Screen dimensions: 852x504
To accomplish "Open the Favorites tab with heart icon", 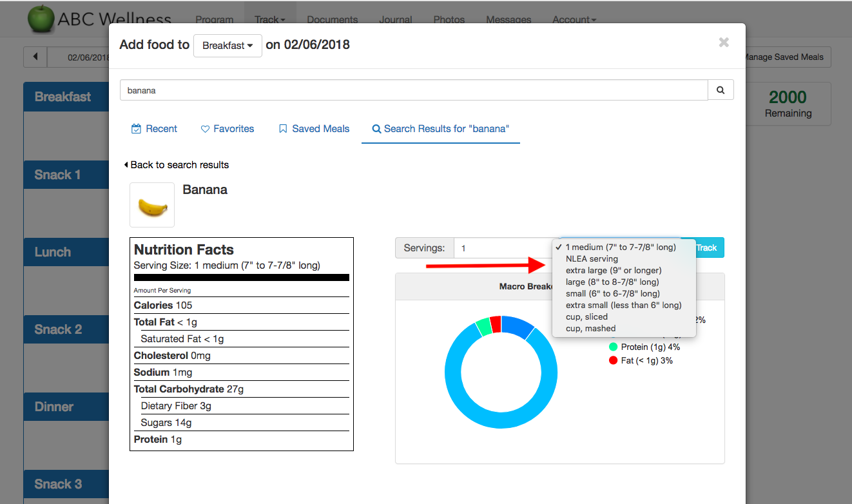I will click(227, 129).
